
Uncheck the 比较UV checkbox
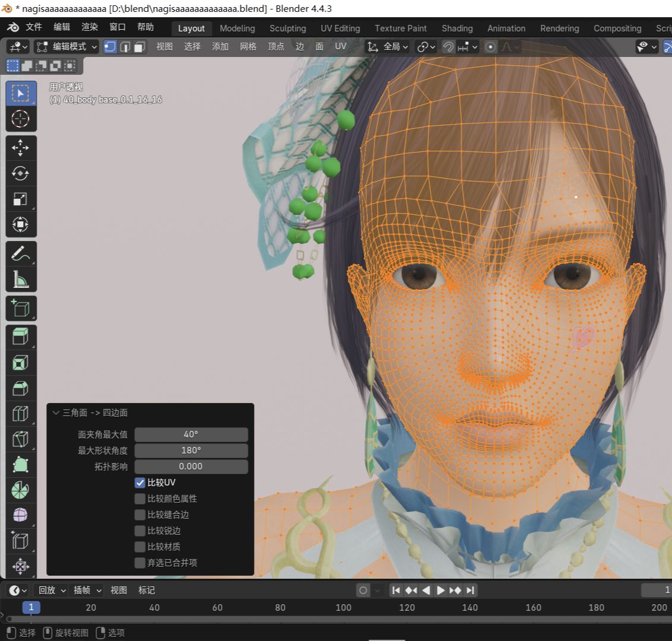(140, 483)
